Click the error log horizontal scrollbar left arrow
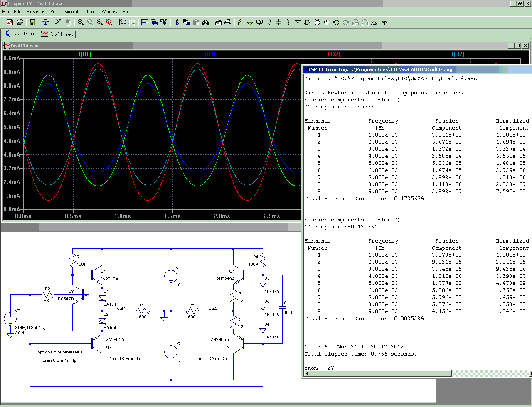The height and width of the screenshot is (407, 532). click(x=307, y=373)
